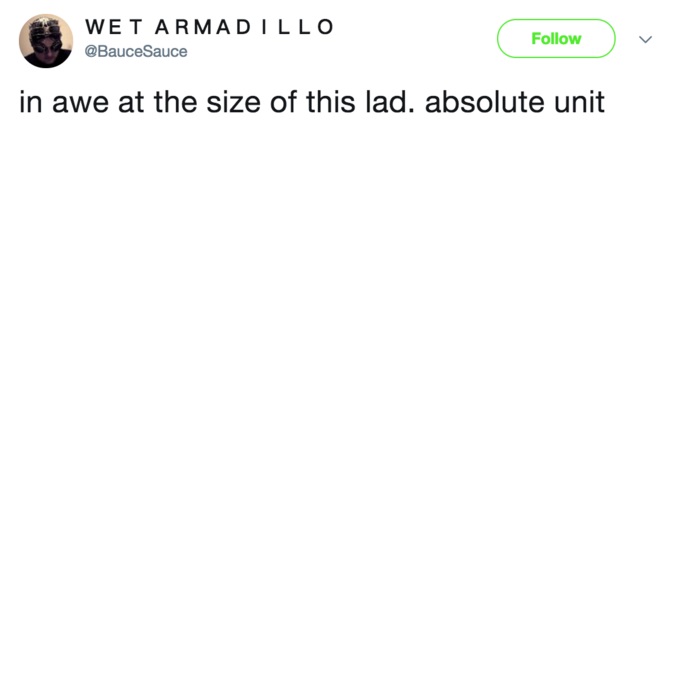The width and height of the screenshot is (679, 699).
Task: Click the word "unit" in the tweet
Action: point(579,102)
